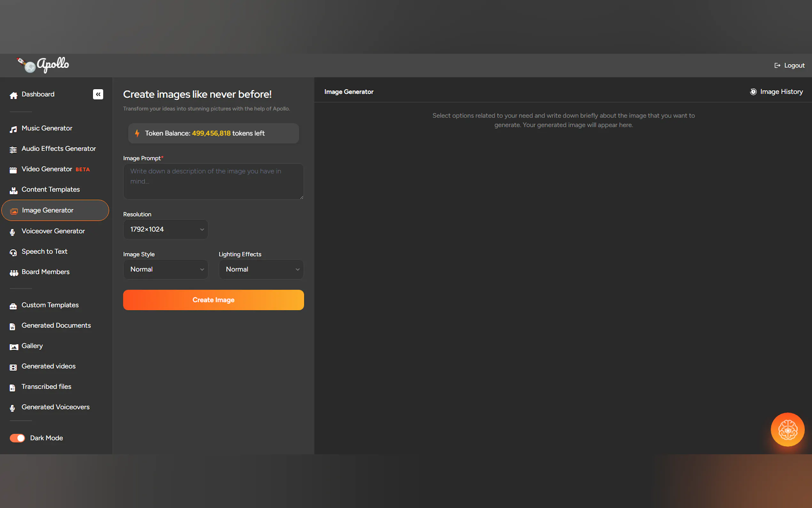Open Generated Documents in sidebar
The image size is (812, 508).
coord(56,326)
